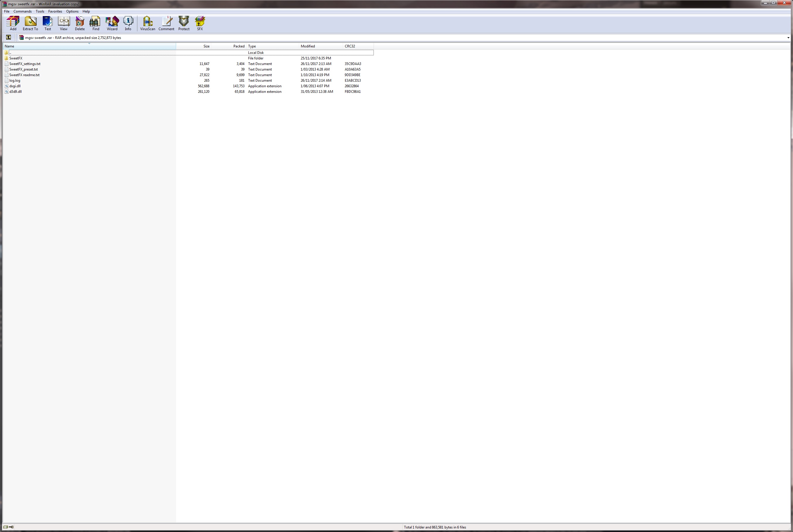Screen dimensions: 793x532
Task: Show archive Info
Action: point(128,23)
